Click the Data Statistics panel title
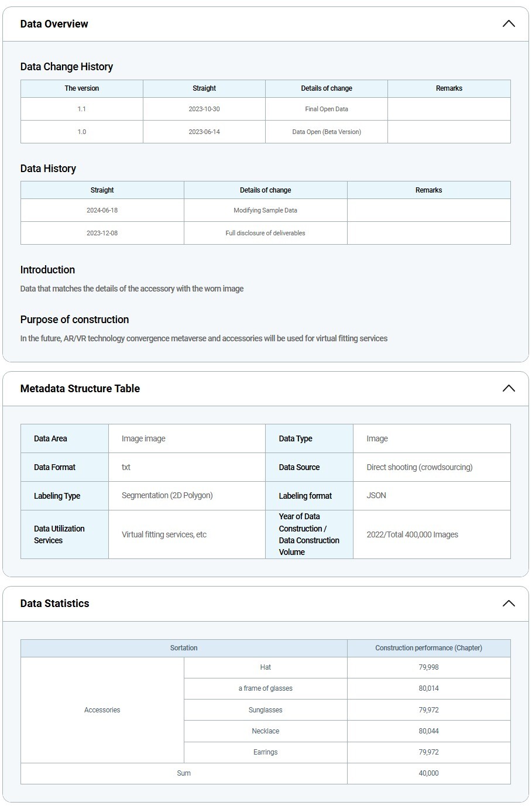This screenshot has height=809, width=532. coord(54,604)
